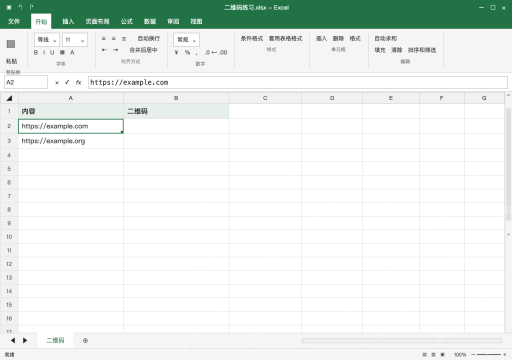Switch to the 审阅 review tab
This screenshot has width=512, height=360.
[x=173, y=21]
